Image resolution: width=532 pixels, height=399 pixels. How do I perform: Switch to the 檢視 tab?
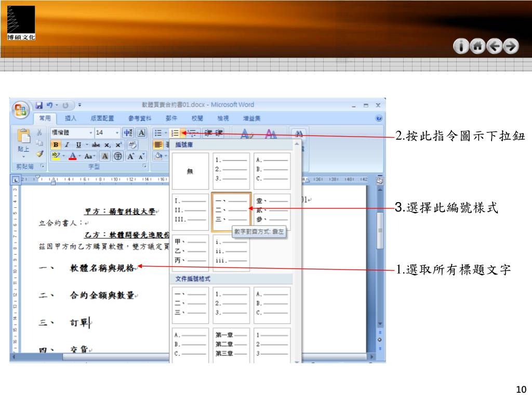[223, 118]
